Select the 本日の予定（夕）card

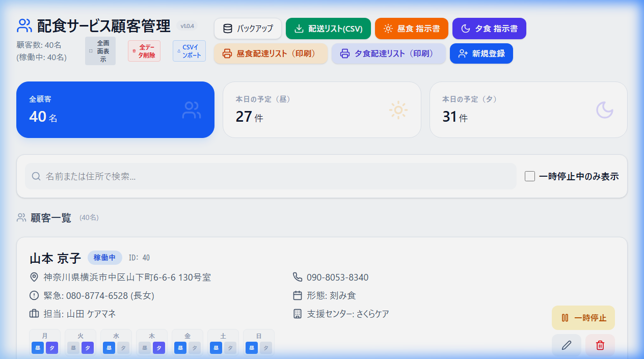pyautogui.click(x=528, y=109)
